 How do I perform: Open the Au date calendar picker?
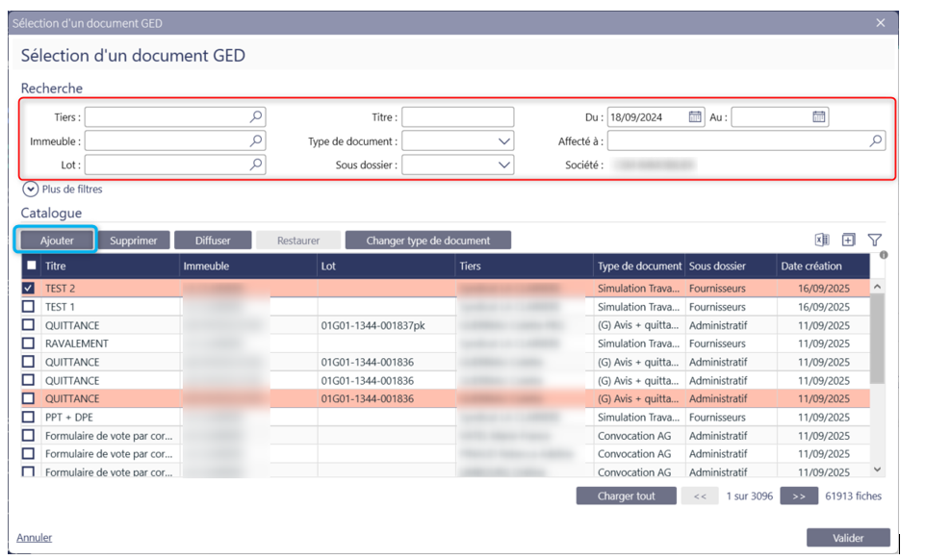click(x=818, y=117)
